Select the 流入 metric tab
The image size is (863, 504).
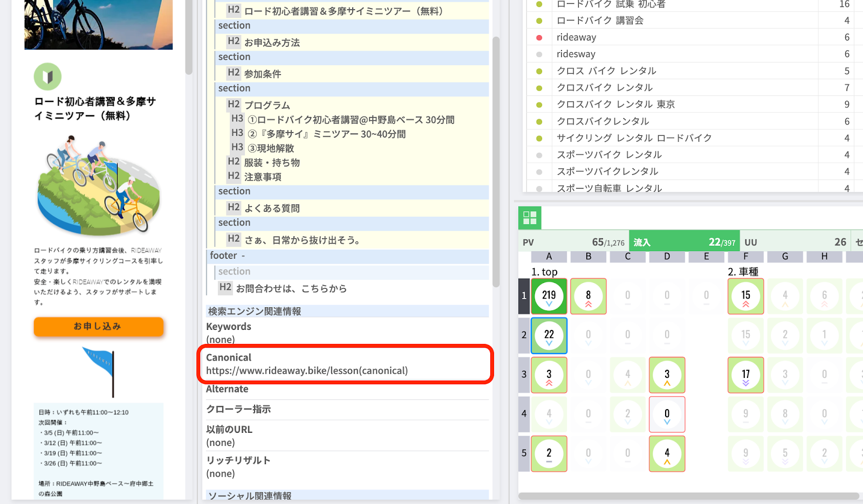[683, 242]
